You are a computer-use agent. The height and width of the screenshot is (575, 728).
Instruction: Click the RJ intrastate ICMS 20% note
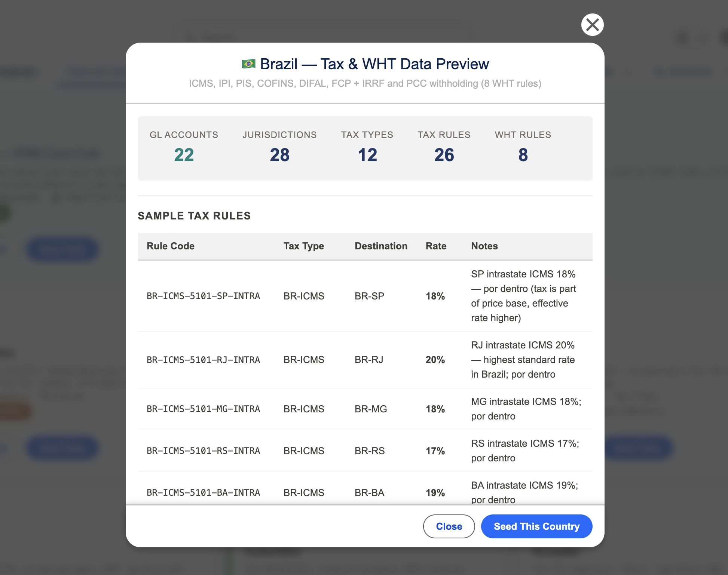523,360
